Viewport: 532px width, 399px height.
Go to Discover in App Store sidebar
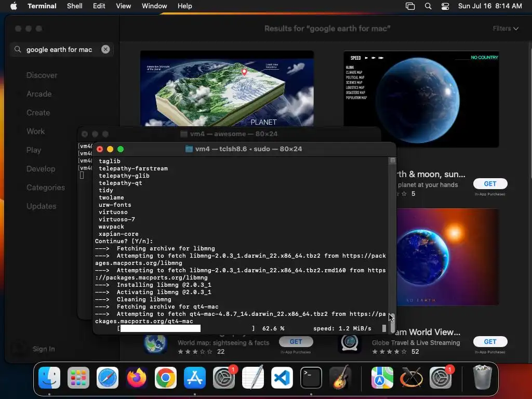[x=42, y=75]
